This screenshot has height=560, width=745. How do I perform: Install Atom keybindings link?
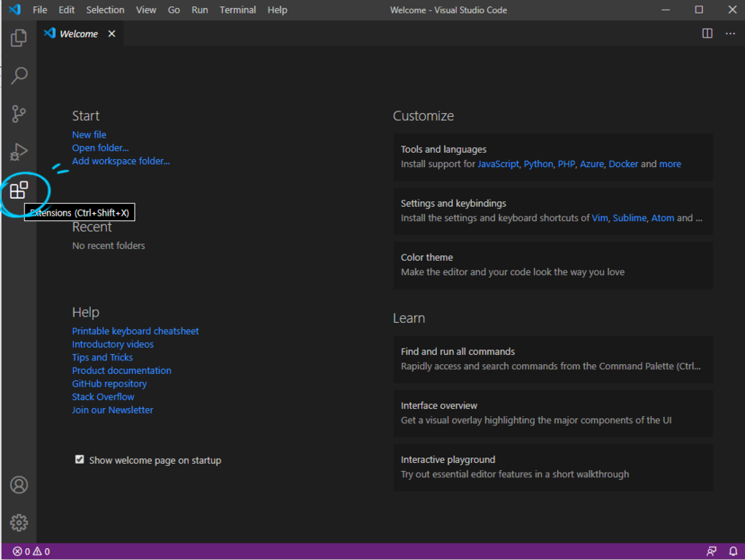pos(662,218)
